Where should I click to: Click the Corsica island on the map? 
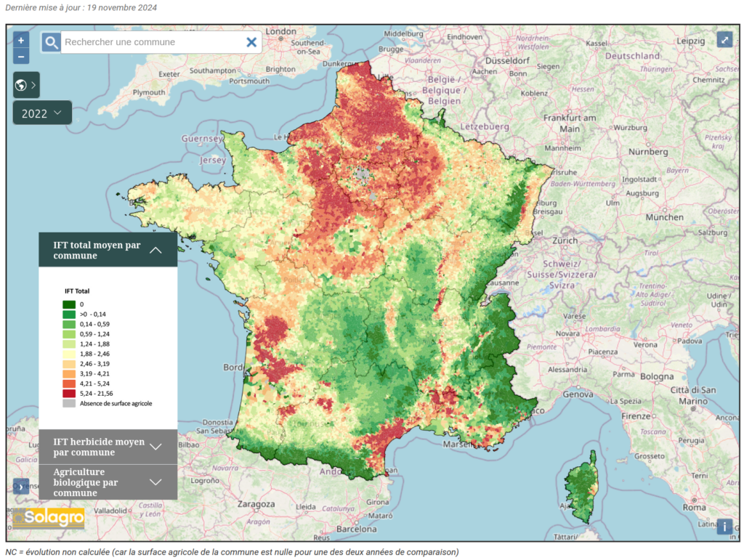(582, 487)
